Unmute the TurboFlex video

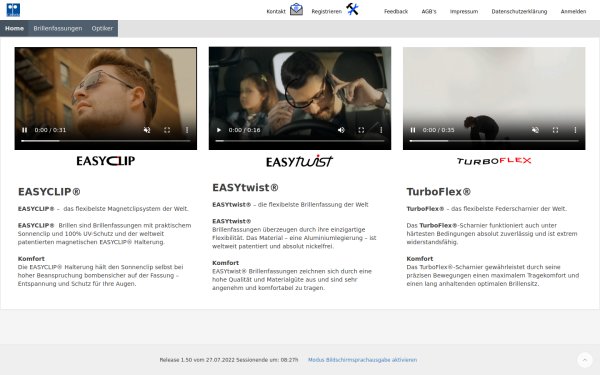pyautogui.click(x=535, y=130)
